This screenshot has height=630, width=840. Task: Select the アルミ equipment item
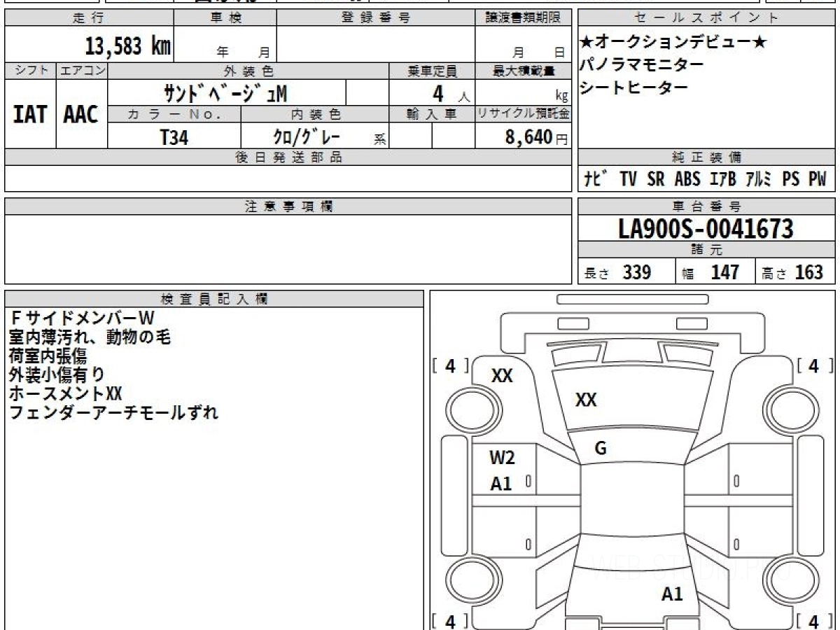(758, 179)
